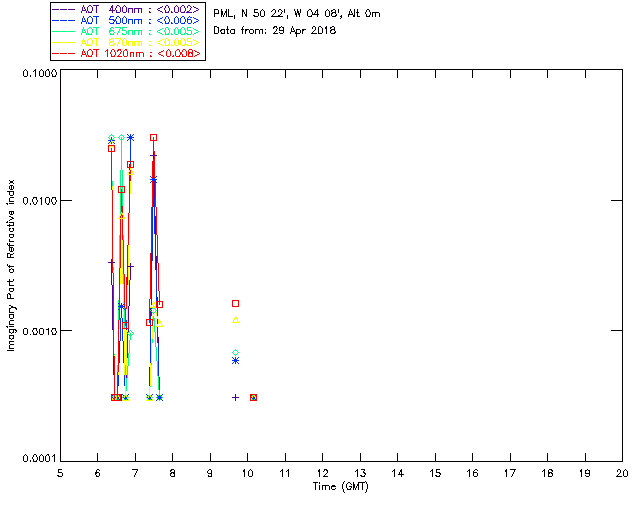The image size is (640, 512).
Task: Select the green diamond marker just below 0.0010 near time 7
Action: [x=131, y=334]
